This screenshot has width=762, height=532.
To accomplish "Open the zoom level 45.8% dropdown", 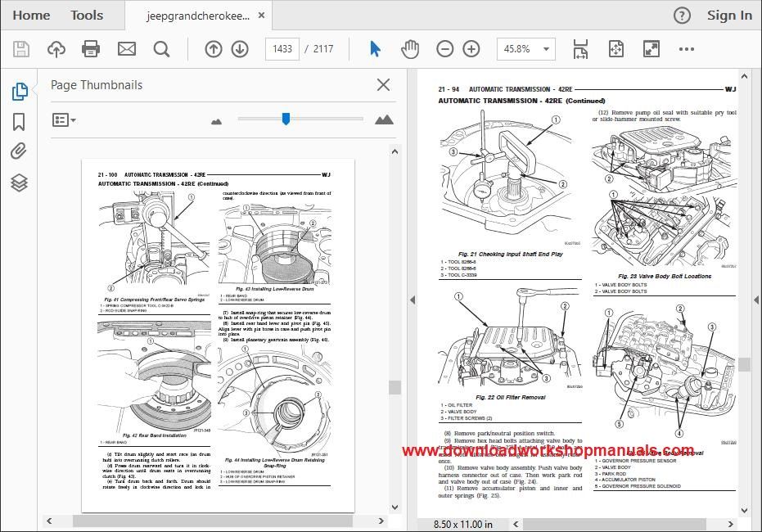I will point(526,49).
